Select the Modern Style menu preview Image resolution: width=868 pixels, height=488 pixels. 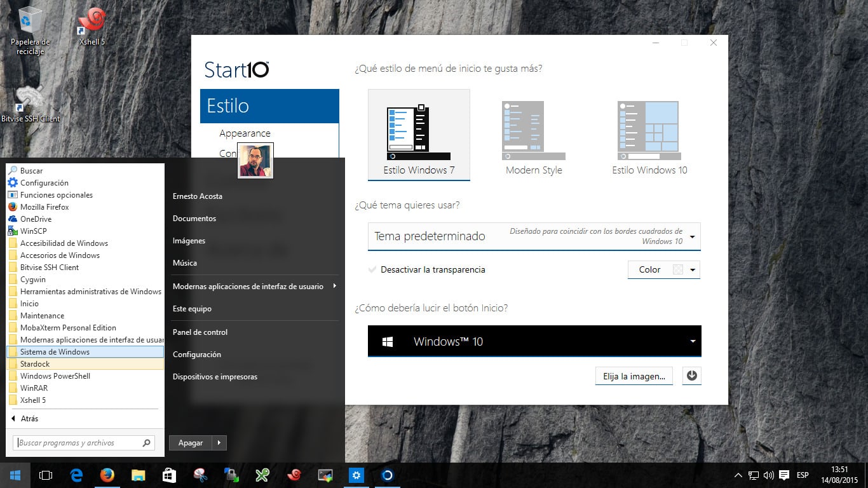click(533, 130)
